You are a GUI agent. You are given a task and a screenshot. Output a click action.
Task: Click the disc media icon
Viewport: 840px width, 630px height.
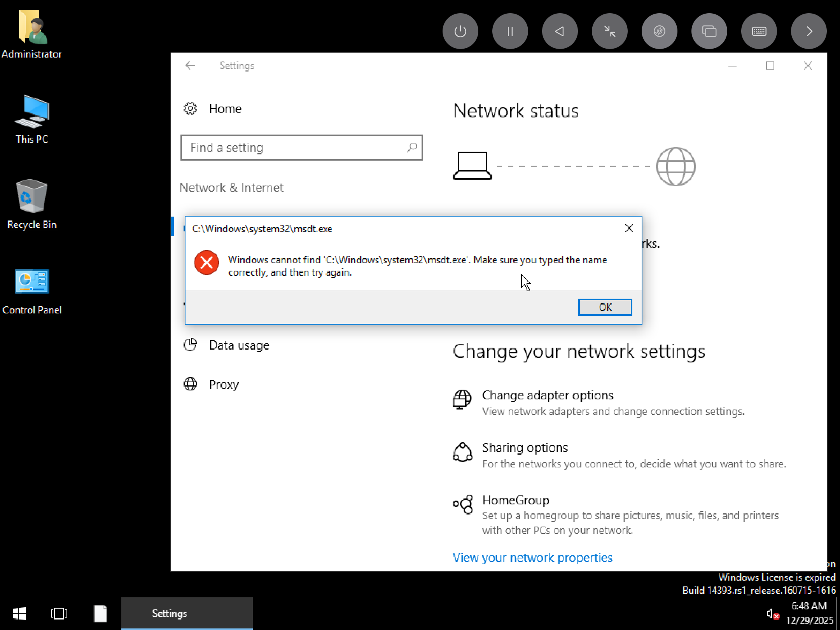point(659,31)
